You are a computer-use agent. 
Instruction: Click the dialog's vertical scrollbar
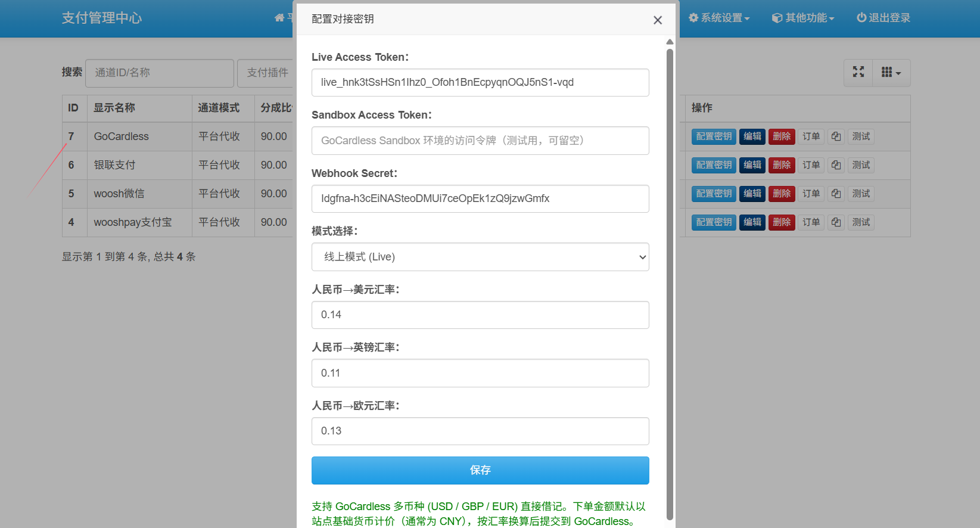click(670, 280)
